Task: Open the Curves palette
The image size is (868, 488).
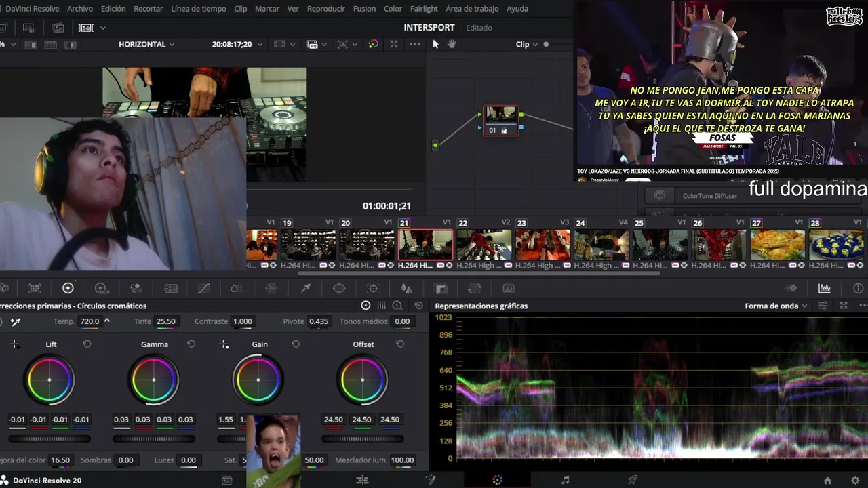Action: (x=203, y=288)
